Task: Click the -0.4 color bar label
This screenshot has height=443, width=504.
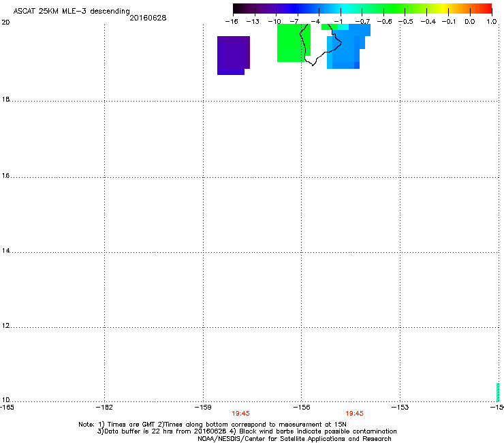Action: tap(428, 22)
